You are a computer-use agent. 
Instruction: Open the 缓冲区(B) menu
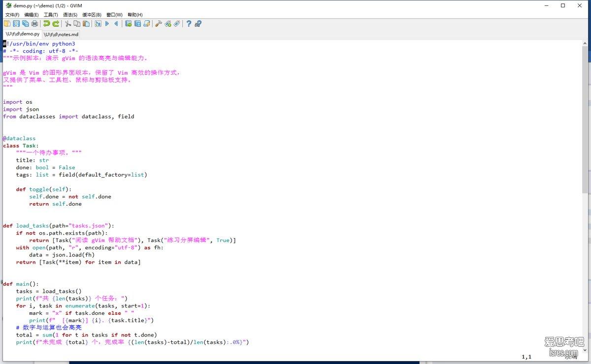click(92, 15)
